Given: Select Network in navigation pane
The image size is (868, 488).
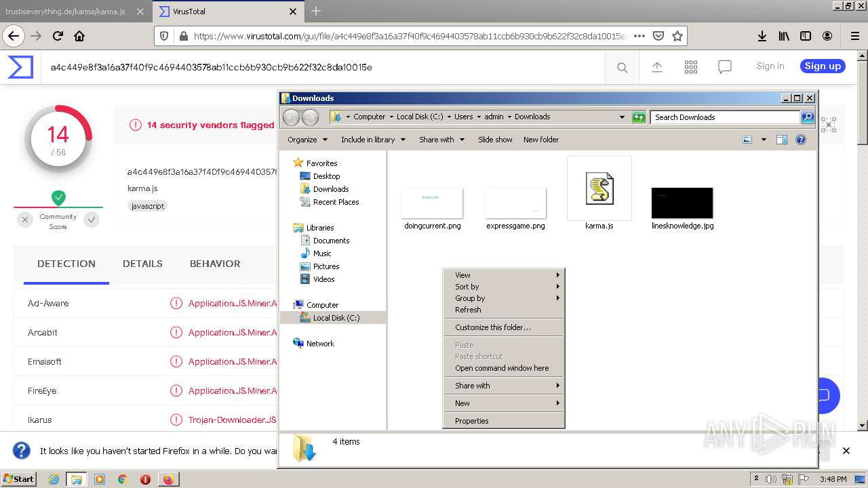Looking at the screenshot, I should (x=320, y=344).
